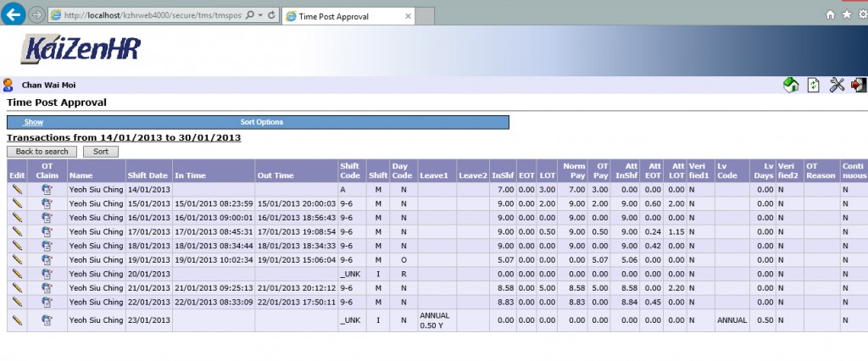Viewport: 868px width, 361px height.
Task: Click the pencil edit icon for 21/01/2013
Action: [x=16, y=286]
